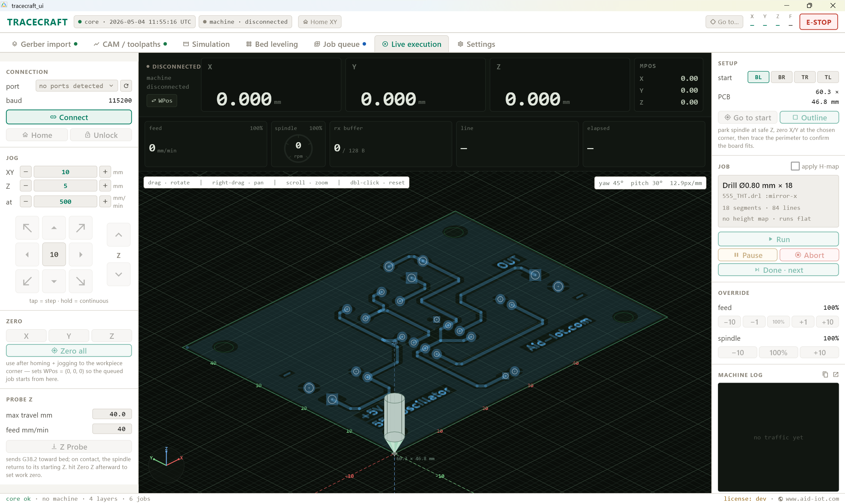The width and height of the screenshot is (845, 504).
Task: Reset feed override to 100%
Action: click(x=778, y=322)
